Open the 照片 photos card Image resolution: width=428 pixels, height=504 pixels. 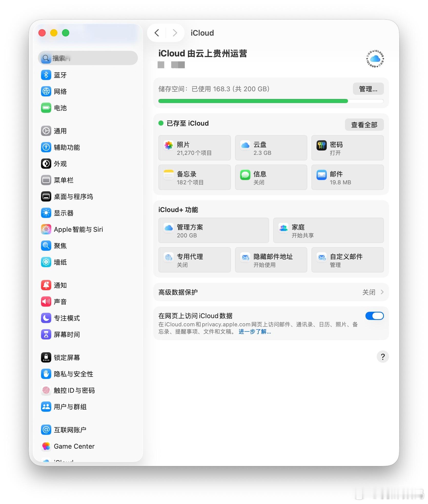pos(195,148)
